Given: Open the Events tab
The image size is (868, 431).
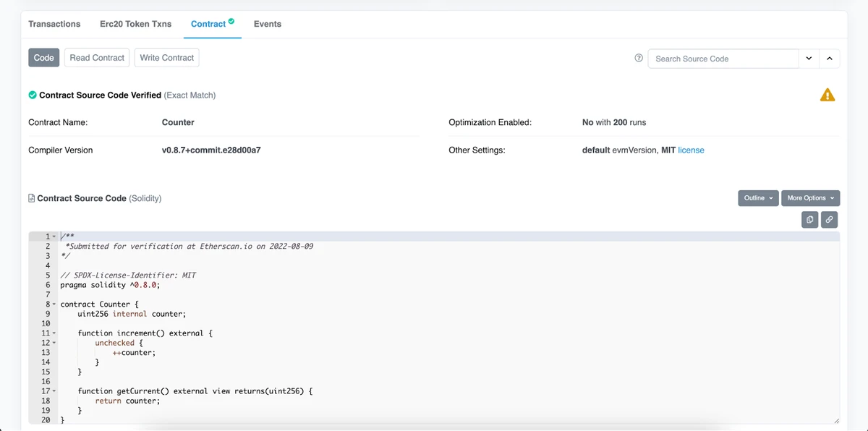Looking at the screenshot, I should [x=267, y=24].
